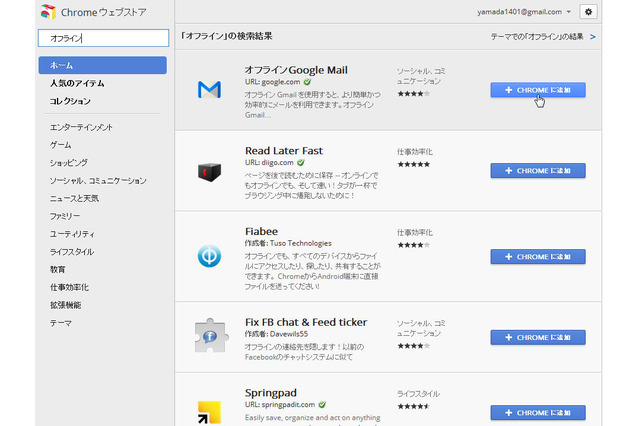Image resolution: width=640 pixels, height=426 pixels.
Task: Select the ライフスタイル sidebar category
Action: 71,252
